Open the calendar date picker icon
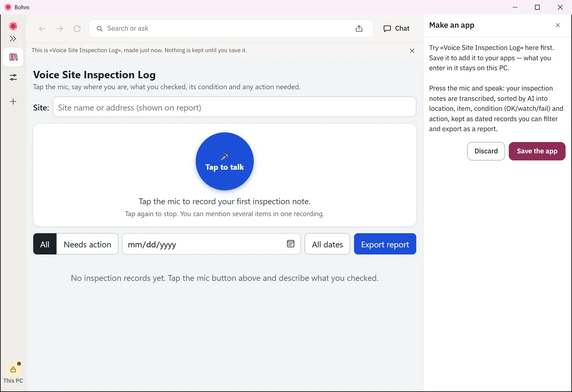Screen dimensions: 572x392 (290, 244)
